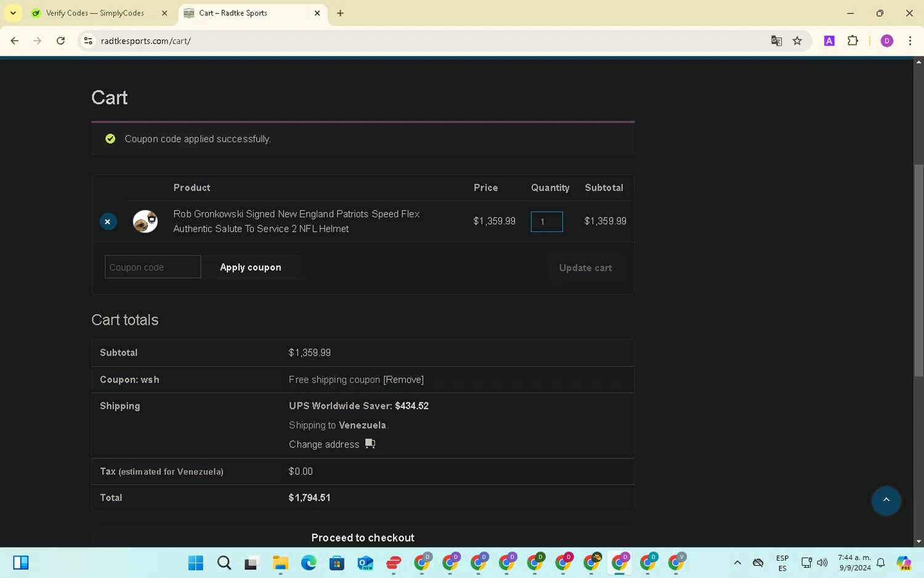Open network settings from the tray

pyautogui.click(x=806, y=563)
